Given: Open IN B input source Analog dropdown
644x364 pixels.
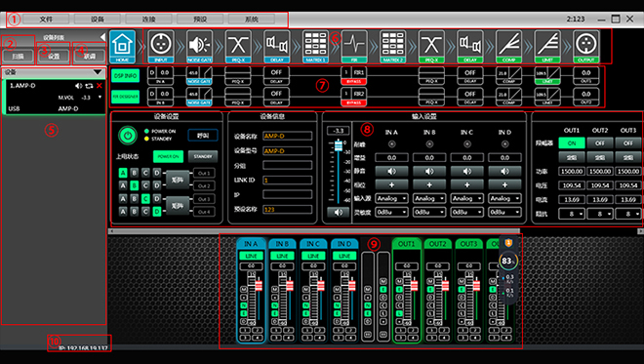Looking at the screenshot, I should (429, 198).
